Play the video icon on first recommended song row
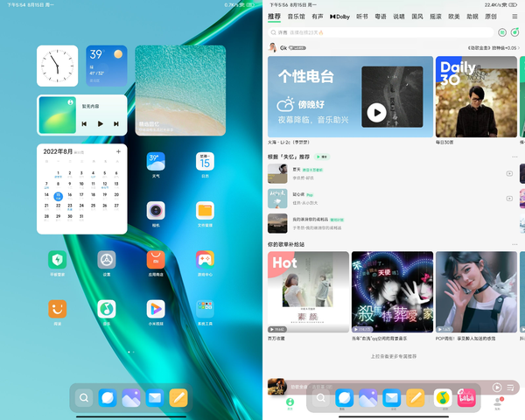 click(x=509, y=173)
